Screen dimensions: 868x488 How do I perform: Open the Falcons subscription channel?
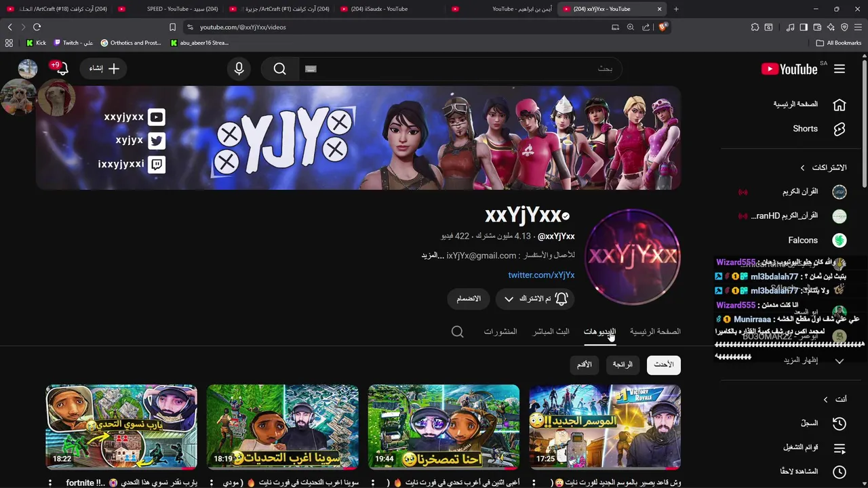(816, 240)
